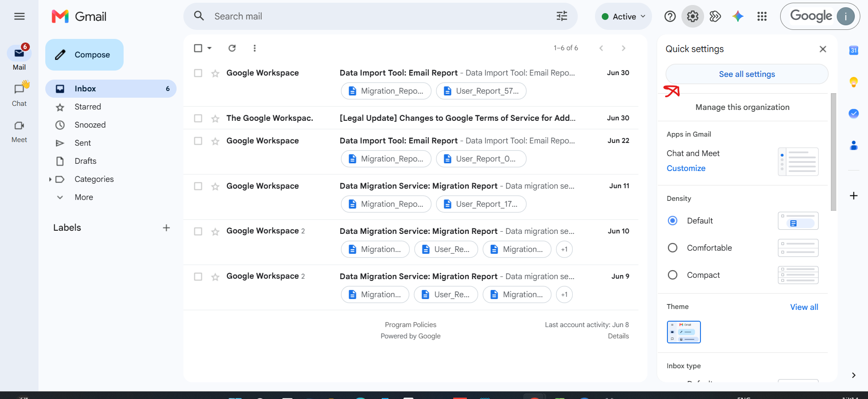The image size is (868, 399).
Task: Open Google Keep side panel
Action: coord(854,82)
